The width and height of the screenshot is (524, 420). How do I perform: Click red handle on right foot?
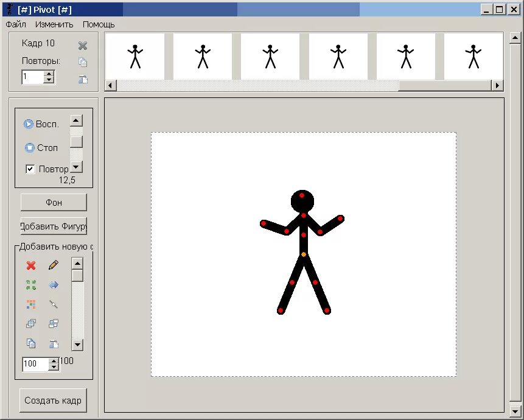click(x=327, y=310)
